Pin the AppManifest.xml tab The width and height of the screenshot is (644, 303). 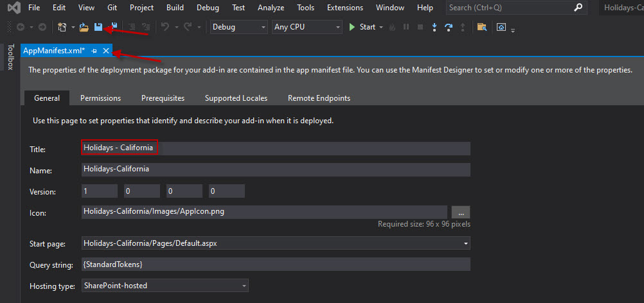(94, 51)
